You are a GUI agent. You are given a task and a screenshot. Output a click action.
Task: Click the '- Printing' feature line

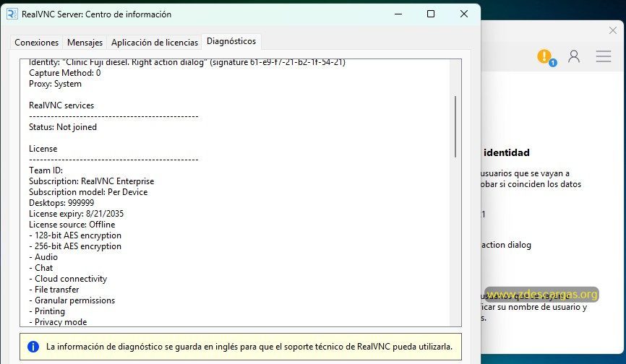click(47, 311)
